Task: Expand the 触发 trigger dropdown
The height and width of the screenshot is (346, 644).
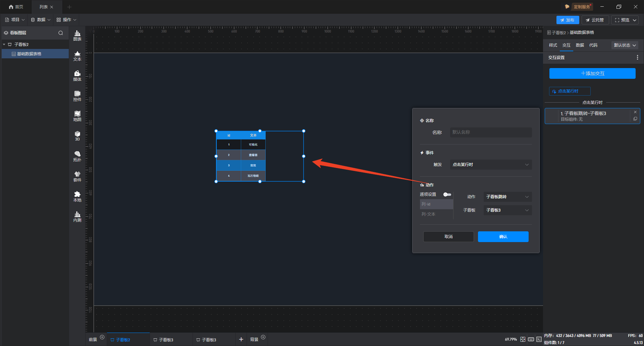Action: click(491, 165)
